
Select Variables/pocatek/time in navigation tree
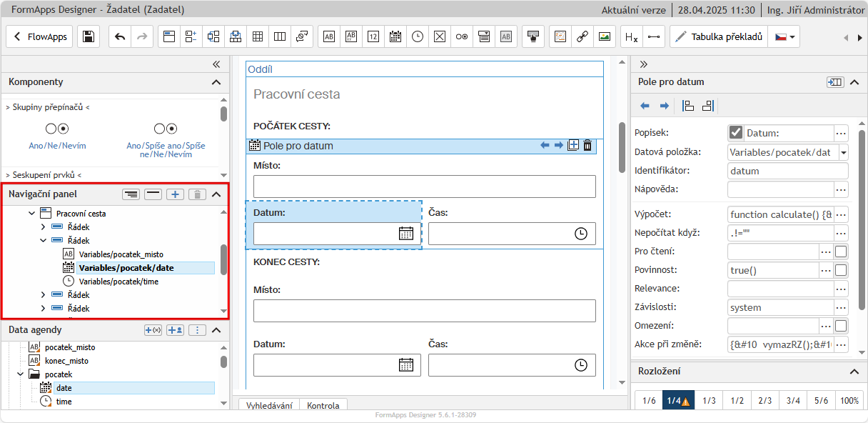coord(118,282)
